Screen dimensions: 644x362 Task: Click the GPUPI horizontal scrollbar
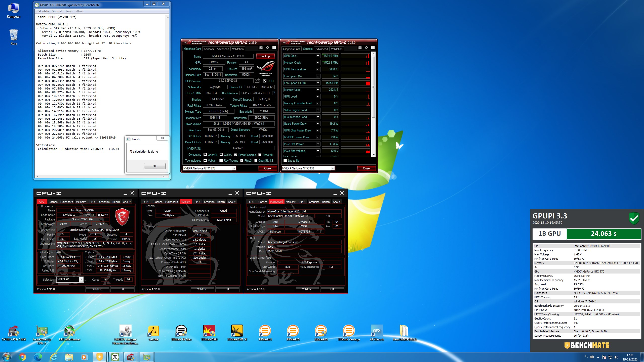(100, 176)
